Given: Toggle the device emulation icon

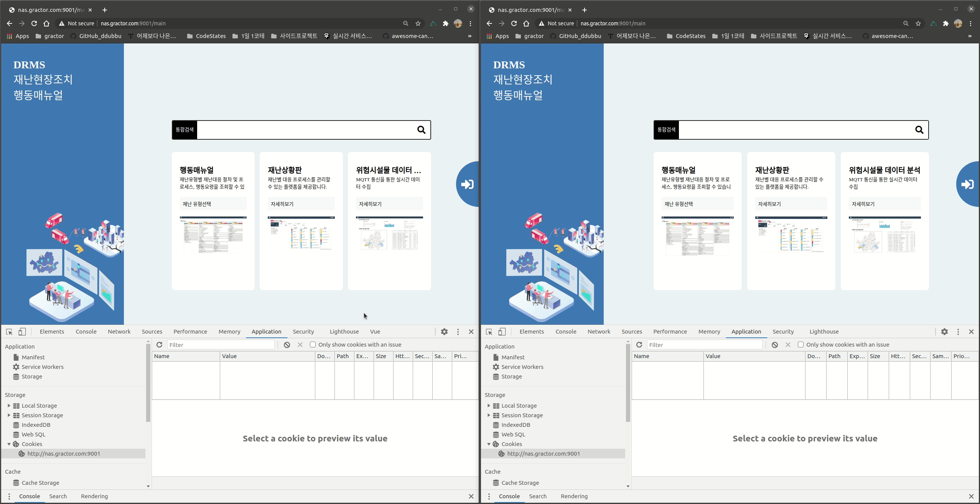Looking at the screenshot, I should (22, 331).
